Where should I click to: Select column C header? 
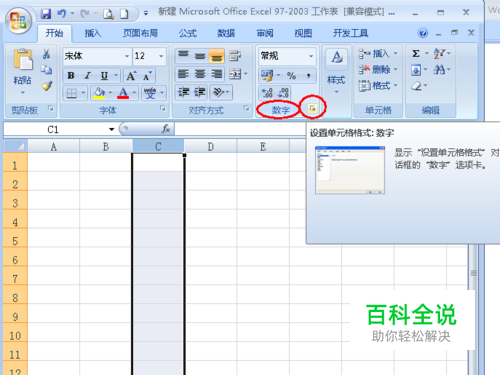point(158,146)
